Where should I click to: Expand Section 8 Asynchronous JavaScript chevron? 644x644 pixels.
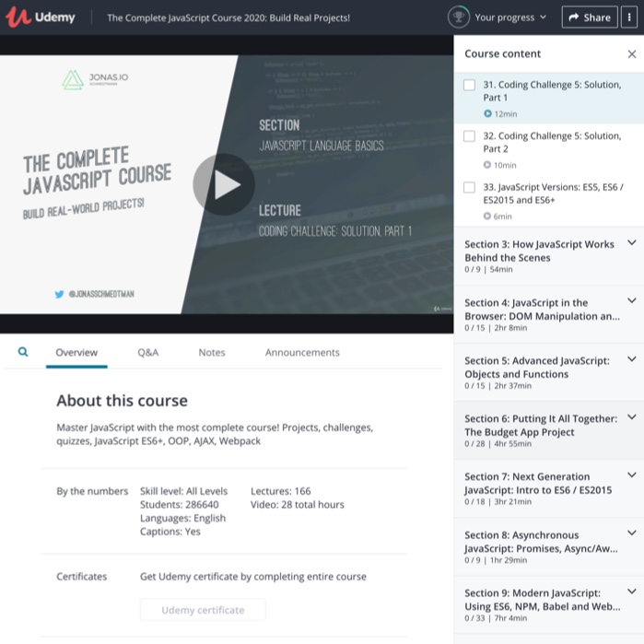click(632, 533)
